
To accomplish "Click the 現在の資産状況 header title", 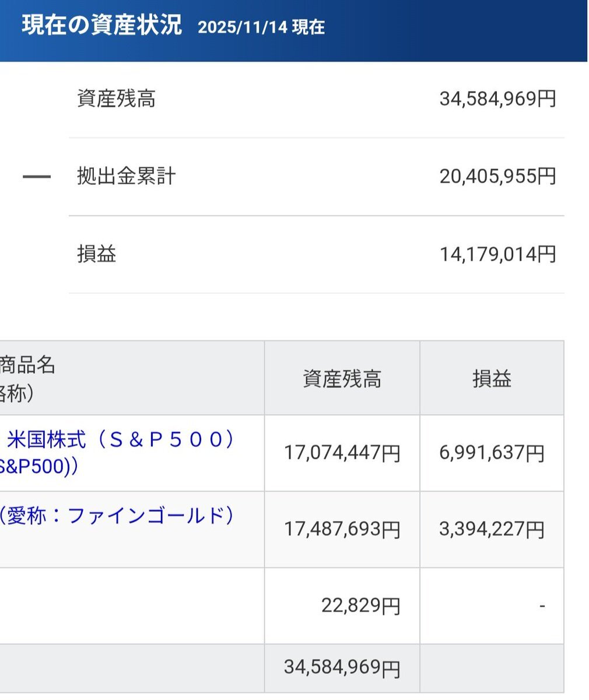I will 102,26.
